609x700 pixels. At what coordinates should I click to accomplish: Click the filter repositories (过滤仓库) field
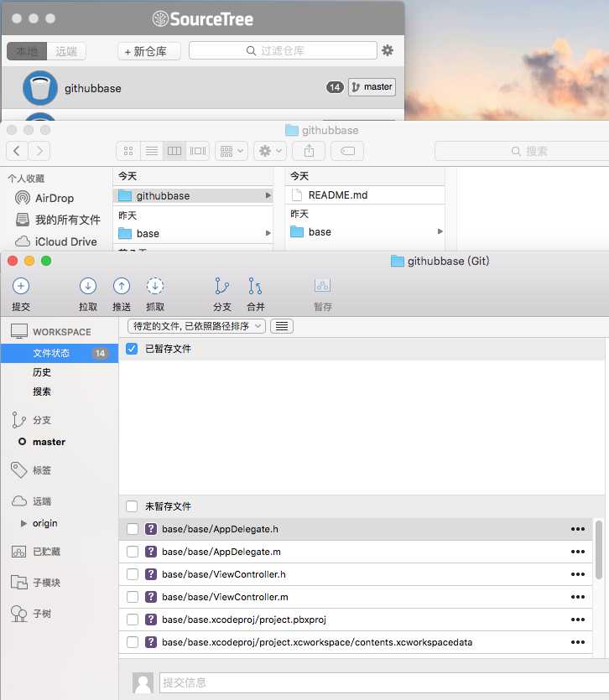click(283, 50)
